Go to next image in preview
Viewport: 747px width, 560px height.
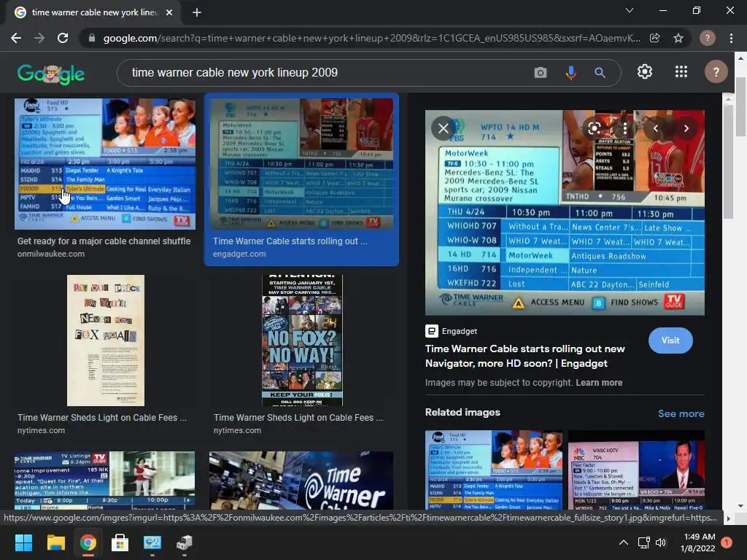(686, 128)
